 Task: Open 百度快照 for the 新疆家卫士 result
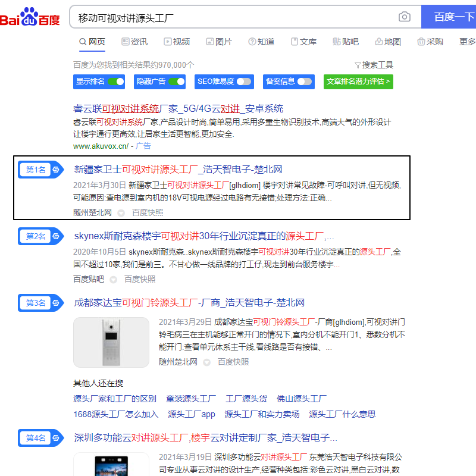coord(148,212)
